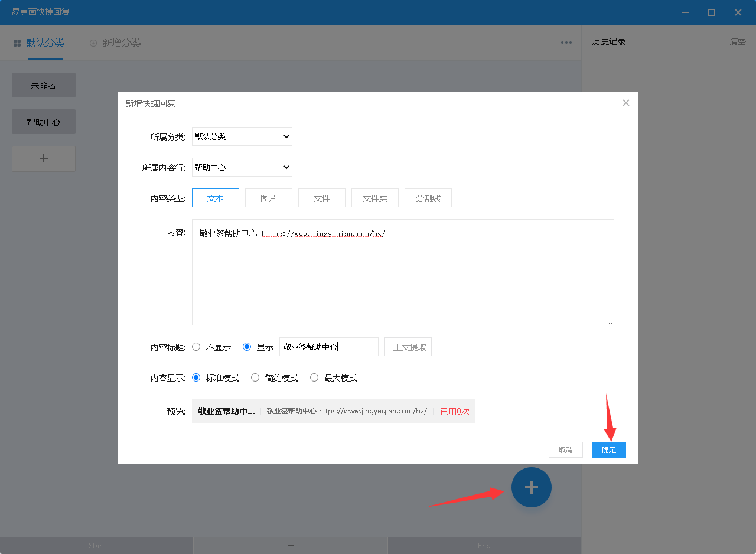Confirm with the blue 确定 button
Viewport: 756px width, 554px height.
(x=609, y=449)
